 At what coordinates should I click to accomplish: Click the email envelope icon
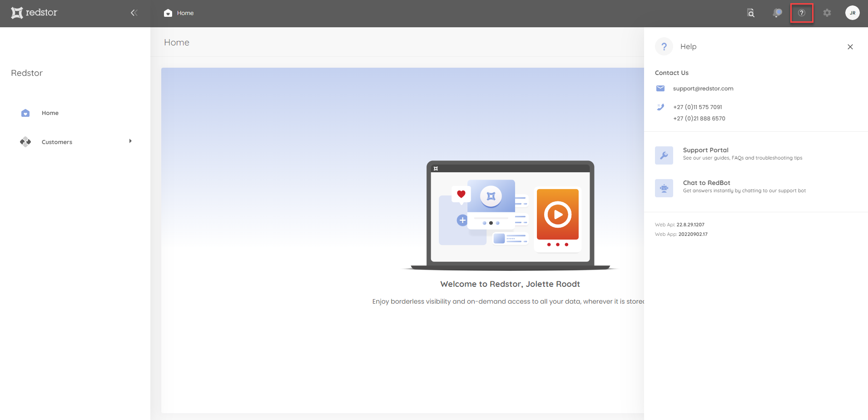[660, 88]
